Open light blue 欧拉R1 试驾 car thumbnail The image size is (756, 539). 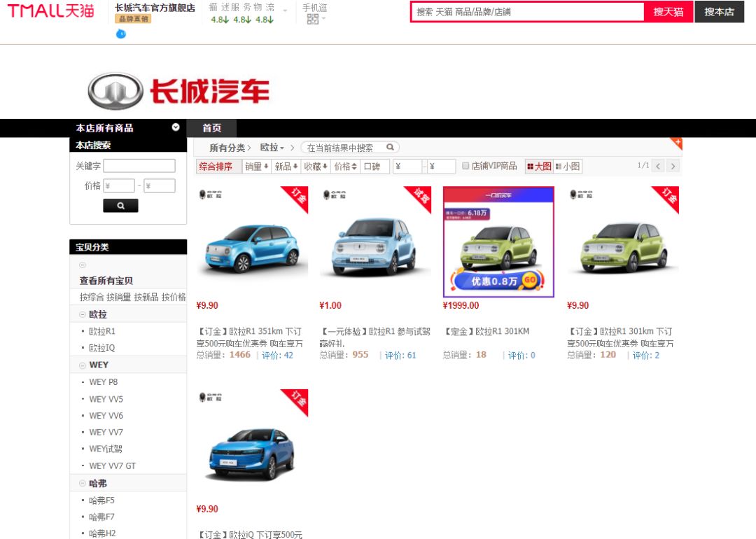376,242
